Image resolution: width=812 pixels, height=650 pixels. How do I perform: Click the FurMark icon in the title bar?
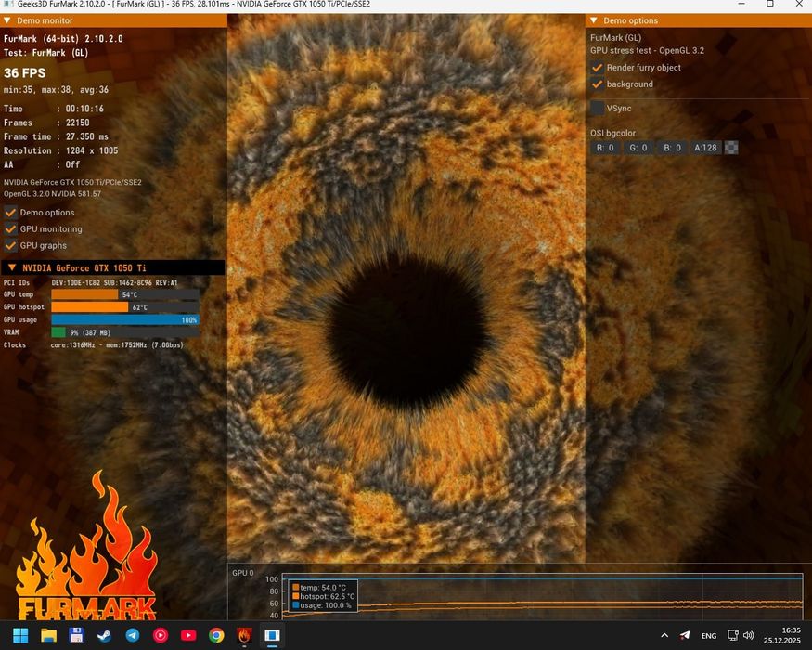click(7, 4)
